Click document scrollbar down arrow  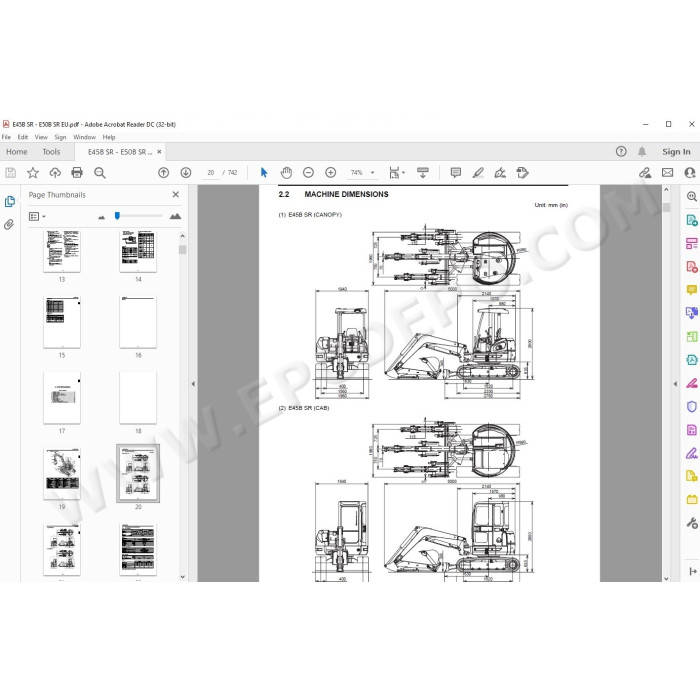666,578
